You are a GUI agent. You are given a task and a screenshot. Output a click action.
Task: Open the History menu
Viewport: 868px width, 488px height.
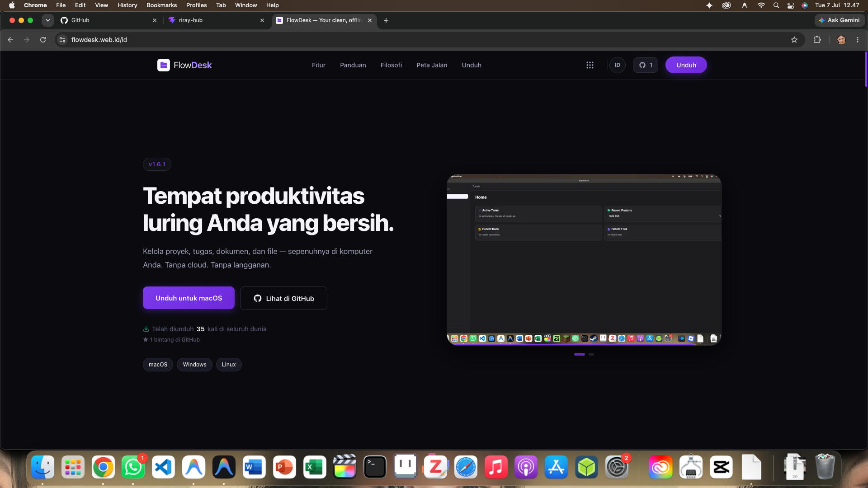(x=127, y=5)
